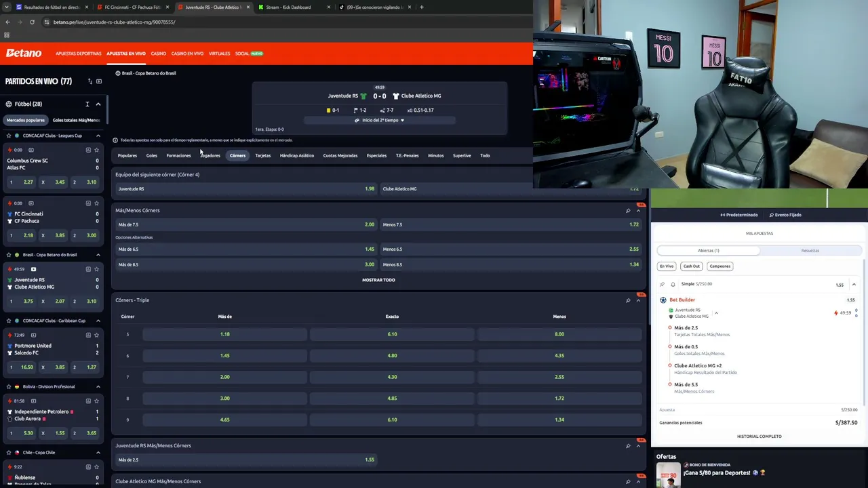Collapse Brasil - Copa Betano do Brasil group
The width and height of the screenshot is (868, 488).
tap(98, 255)
